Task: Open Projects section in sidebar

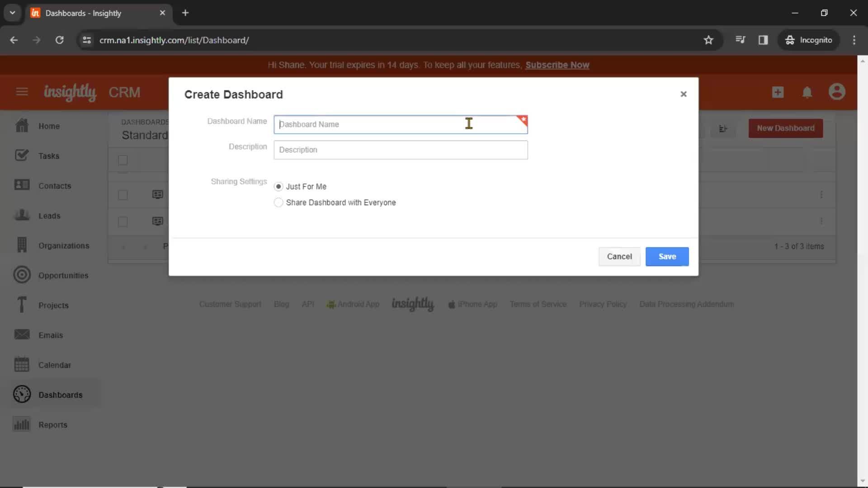Action: 54,305
